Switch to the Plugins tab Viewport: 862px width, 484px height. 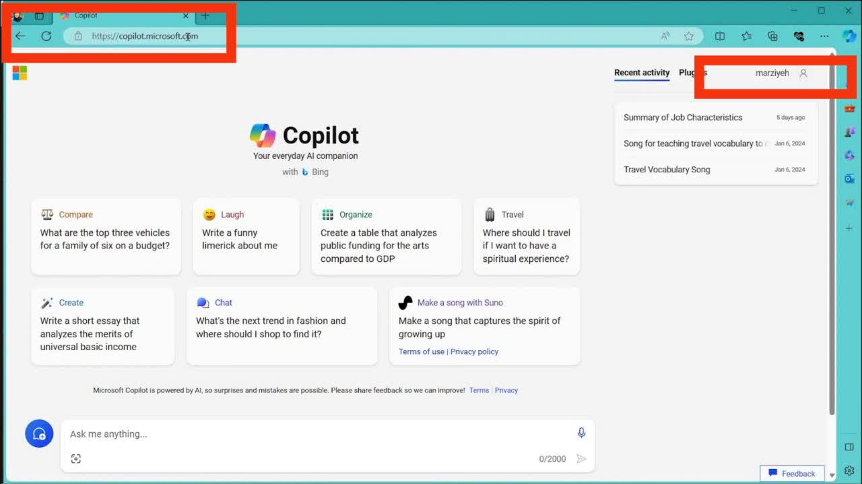tap(693, 73)
